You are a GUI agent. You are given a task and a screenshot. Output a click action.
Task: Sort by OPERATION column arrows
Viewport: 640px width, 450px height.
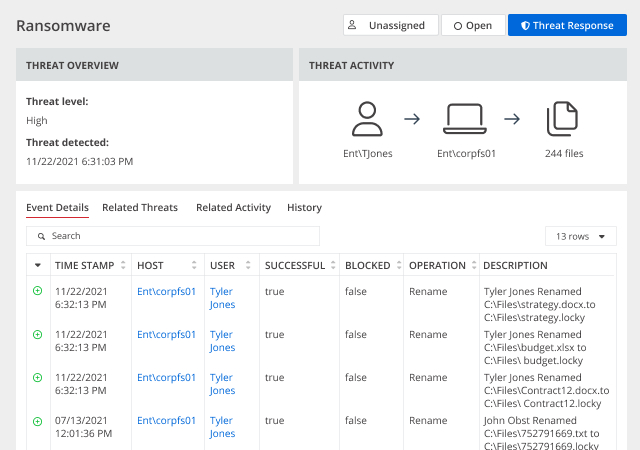click(474, 265)
